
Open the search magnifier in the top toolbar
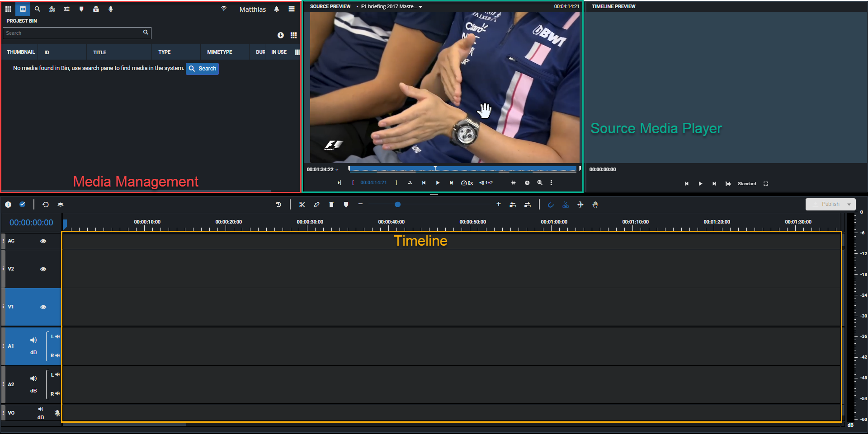click(38, 9)
